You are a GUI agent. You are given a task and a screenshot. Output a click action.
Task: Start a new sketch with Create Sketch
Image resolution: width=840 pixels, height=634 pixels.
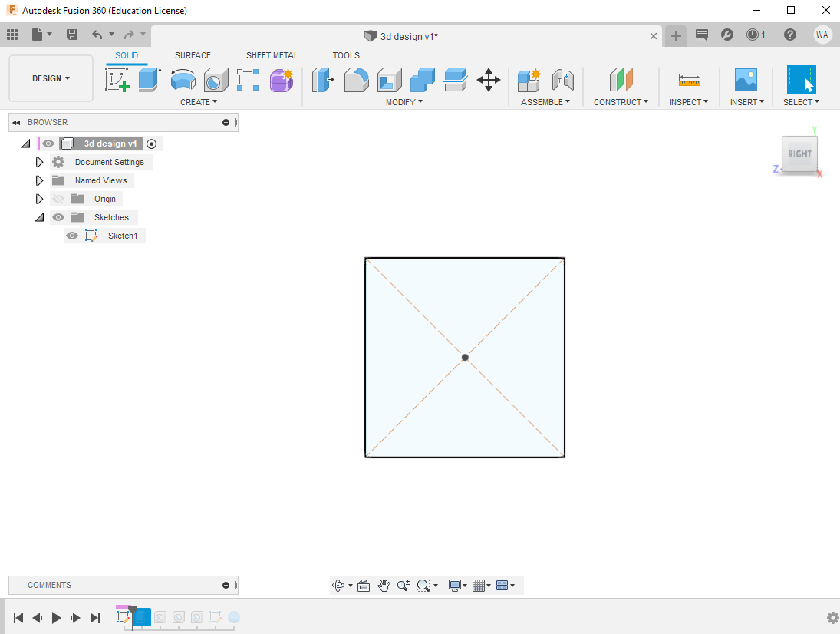(x=117, y=79)
